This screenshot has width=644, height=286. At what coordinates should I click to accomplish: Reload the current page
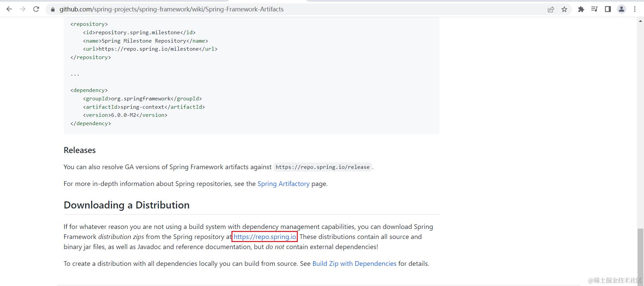tap(36, 9)
